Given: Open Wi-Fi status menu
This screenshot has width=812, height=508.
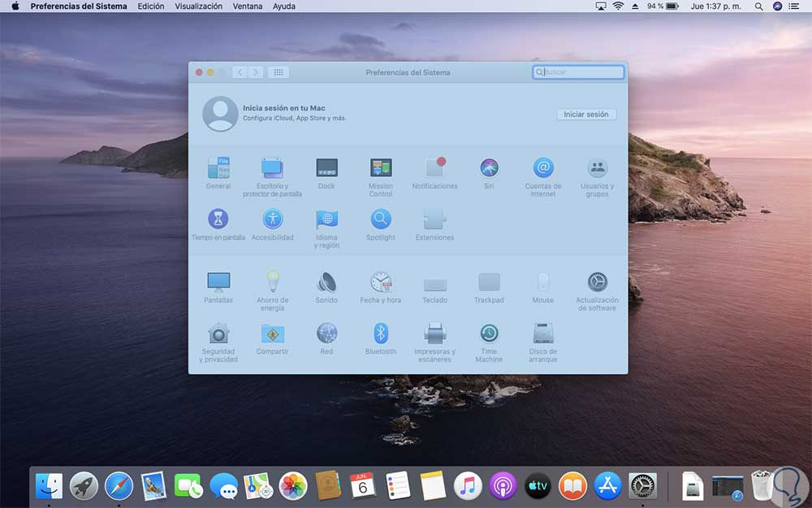Looking at the screenshot, I should [x=618, y=7].
